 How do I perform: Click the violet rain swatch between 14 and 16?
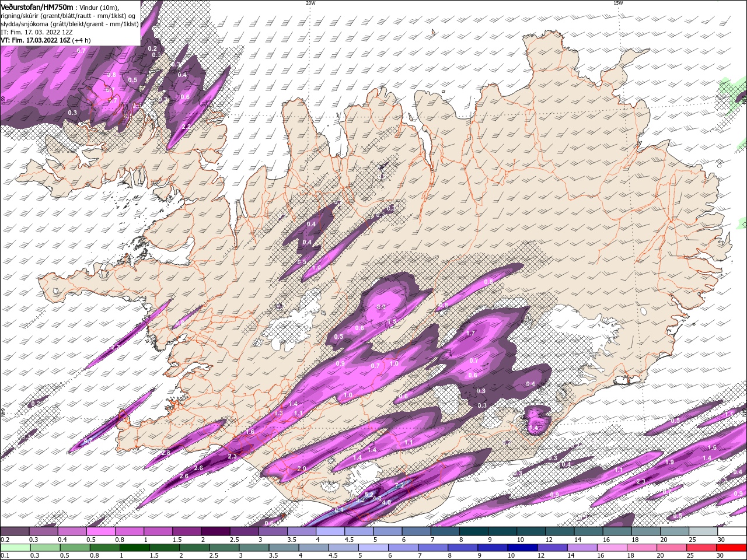[x=582, y=548]
